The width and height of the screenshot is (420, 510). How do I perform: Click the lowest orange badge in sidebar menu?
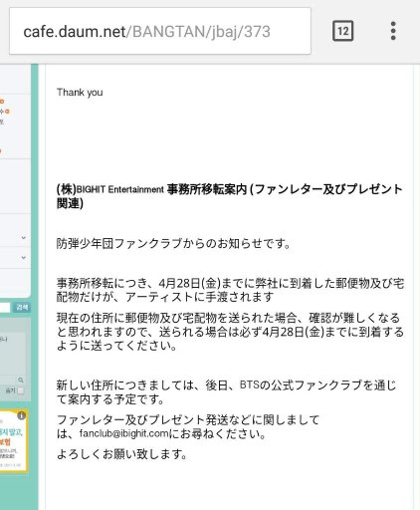1,150
